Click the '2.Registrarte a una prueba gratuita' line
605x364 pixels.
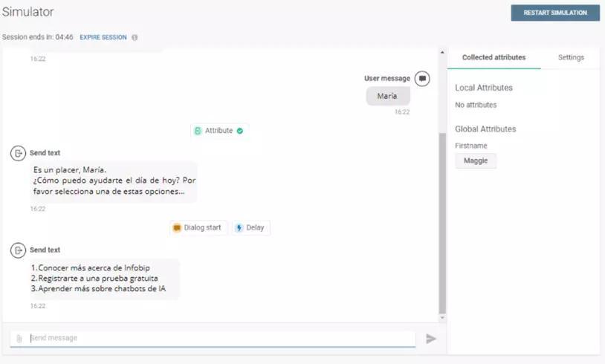click(x=94, y=278)
